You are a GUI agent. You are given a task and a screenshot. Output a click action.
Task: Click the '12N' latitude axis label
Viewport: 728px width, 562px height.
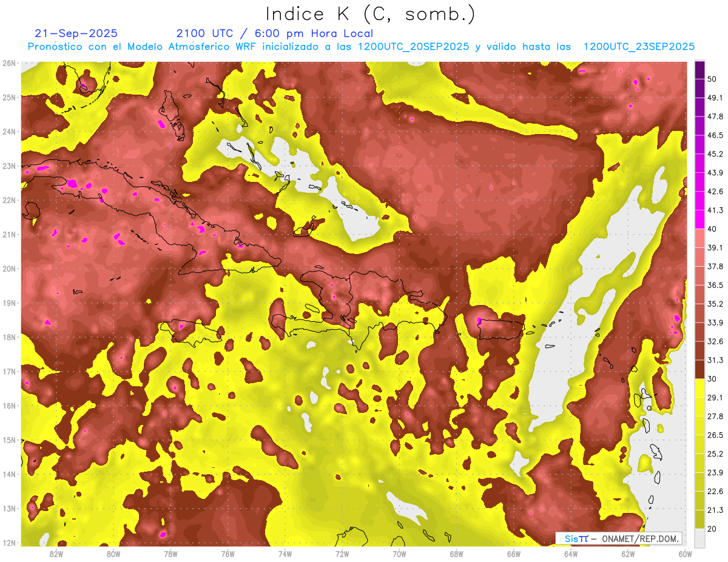(x=8, y=543)
